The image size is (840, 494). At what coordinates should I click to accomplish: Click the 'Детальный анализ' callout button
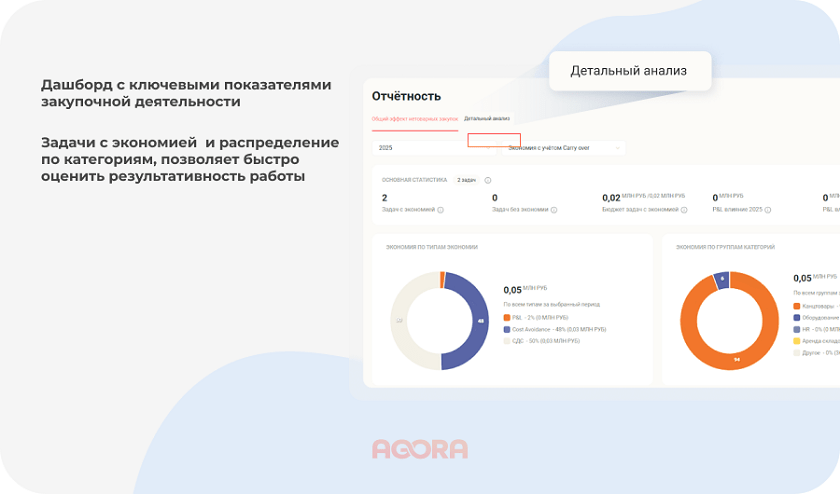point(629,71)
